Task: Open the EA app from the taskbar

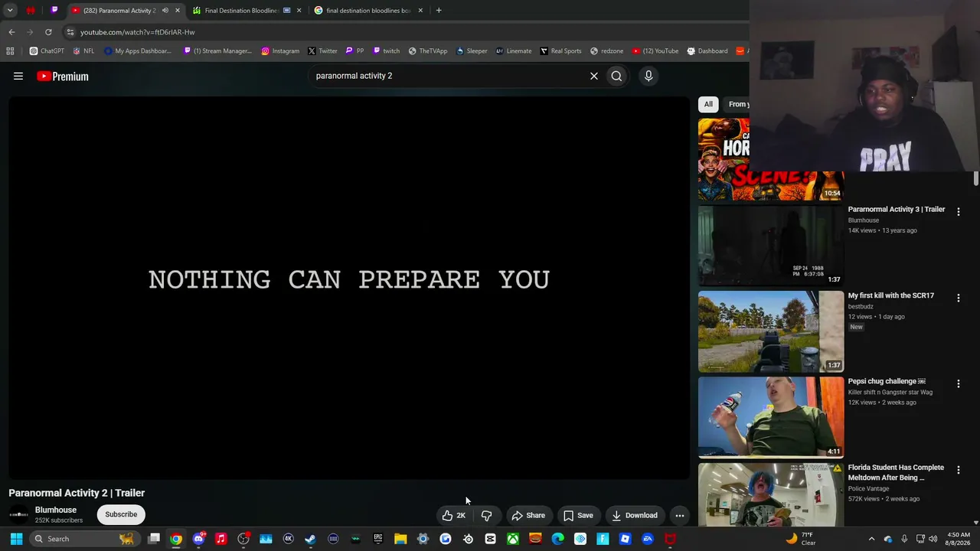Action: [648, 539]
